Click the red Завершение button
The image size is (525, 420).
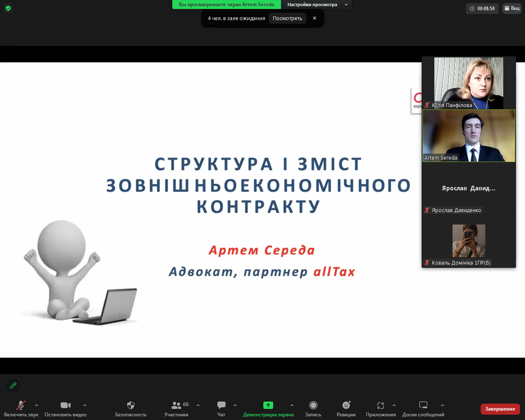500,409
